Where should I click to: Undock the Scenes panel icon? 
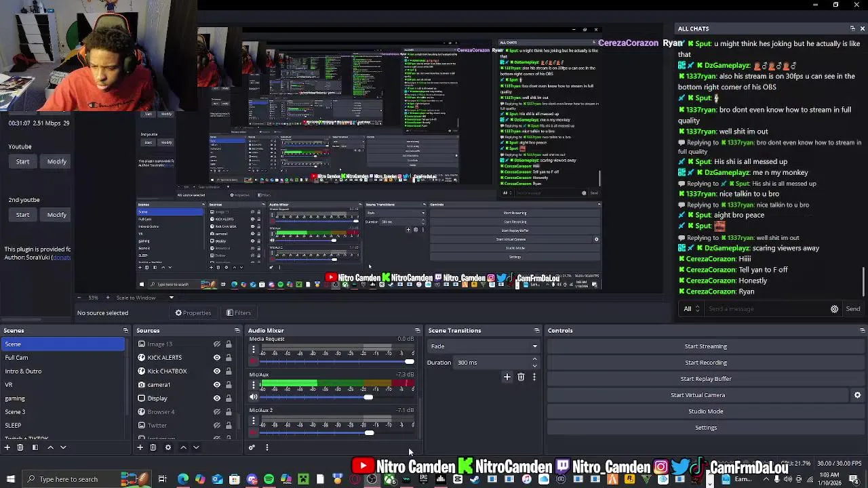[x=125, y=331]
